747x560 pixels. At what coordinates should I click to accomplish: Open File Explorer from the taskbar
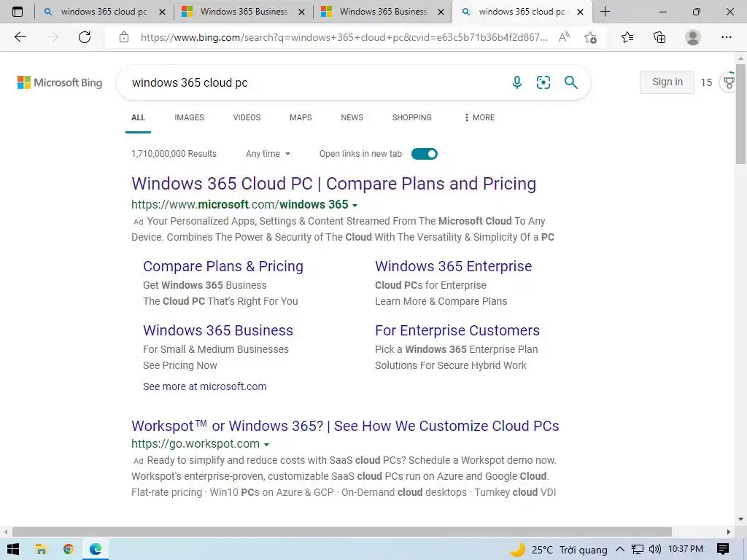(x=41, y=549)
